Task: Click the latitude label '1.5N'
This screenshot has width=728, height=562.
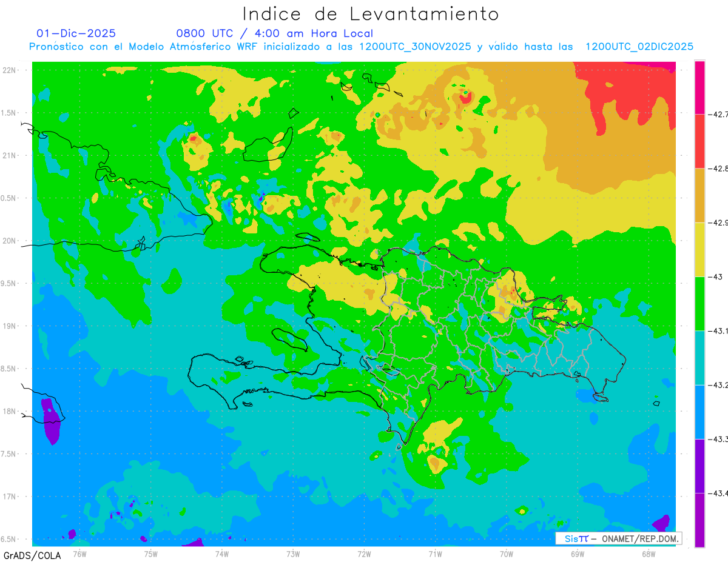Action: tap(10, 113)
